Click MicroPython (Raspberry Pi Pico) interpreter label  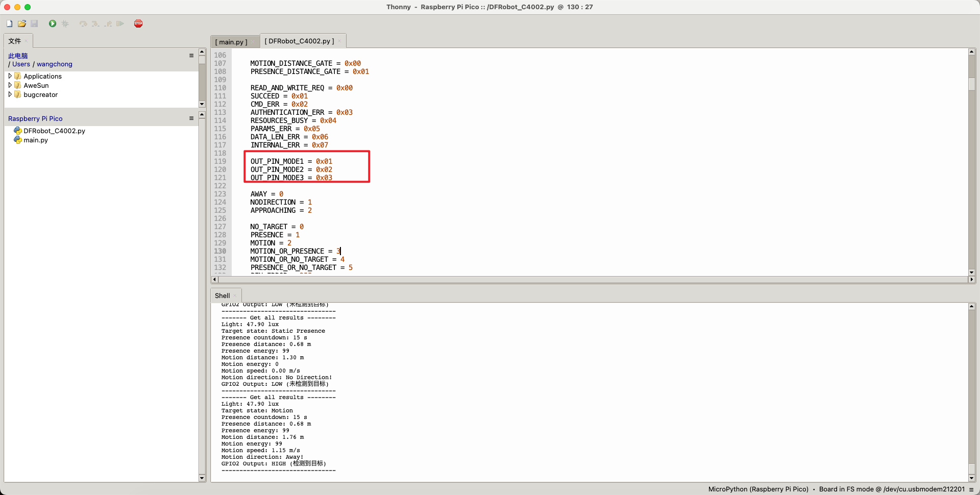[x=758, y=489]
